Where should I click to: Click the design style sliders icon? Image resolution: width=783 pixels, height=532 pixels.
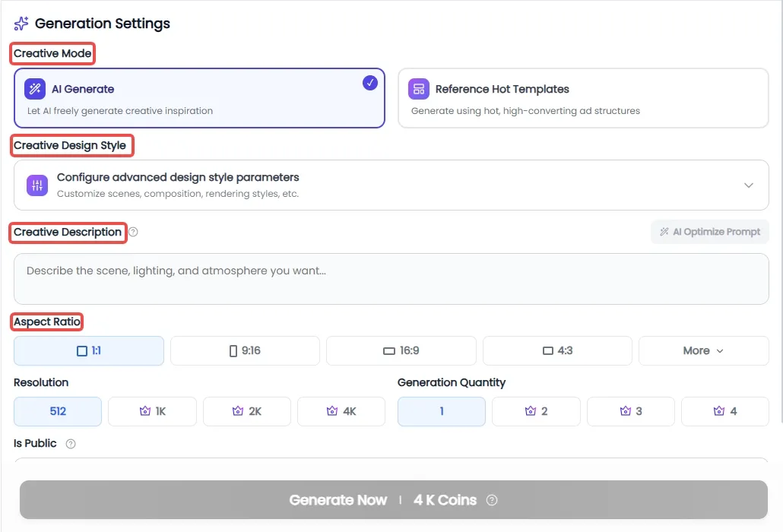(37, 185)
